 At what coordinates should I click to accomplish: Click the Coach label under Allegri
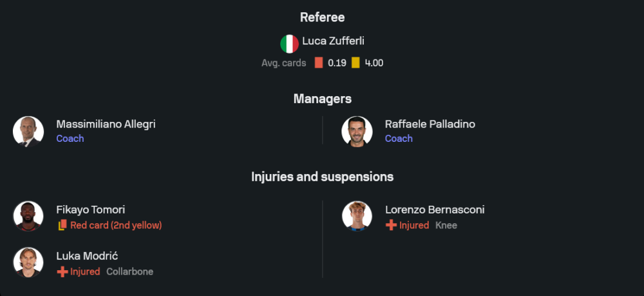70,139
